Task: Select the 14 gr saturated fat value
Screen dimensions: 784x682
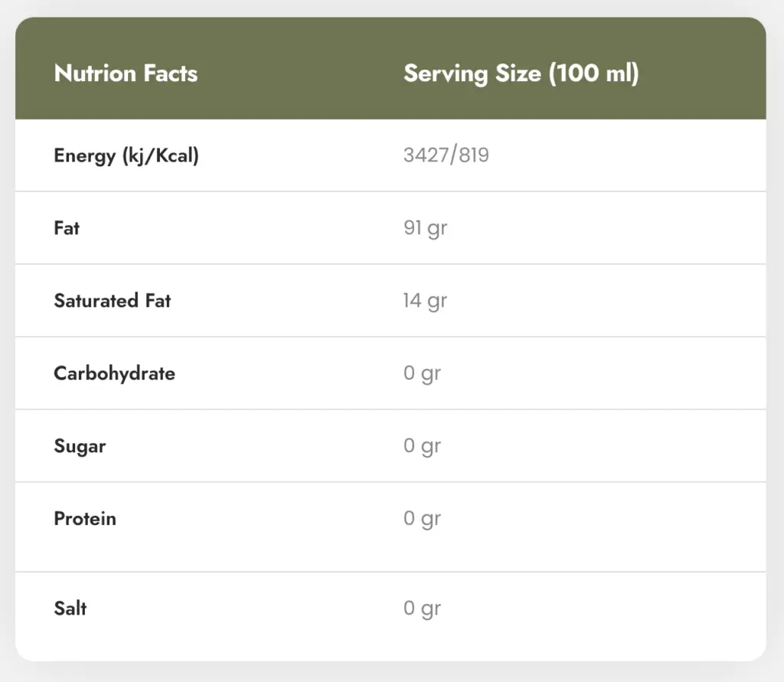Action: (425, 301)
